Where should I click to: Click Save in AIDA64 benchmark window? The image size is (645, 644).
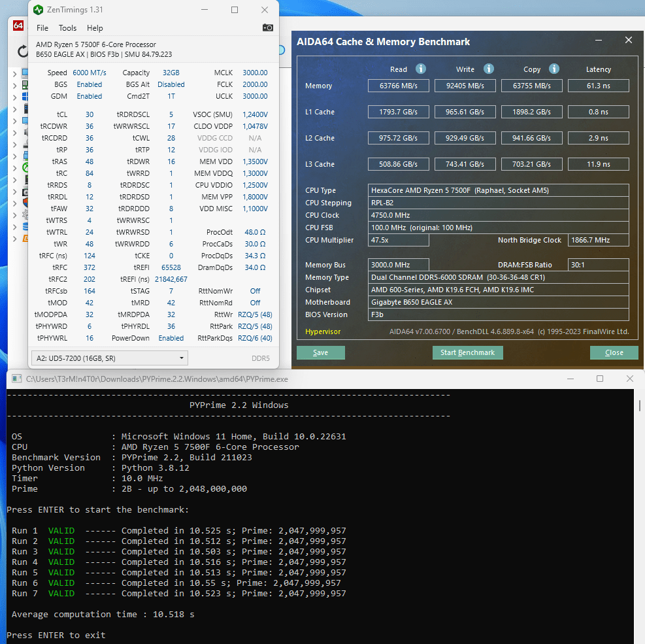click(320, 352)
